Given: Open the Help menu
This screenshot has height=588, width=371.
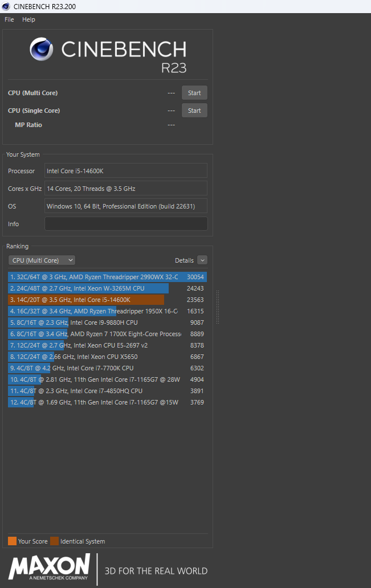Looking at the screenshot, I should (28, 19).
